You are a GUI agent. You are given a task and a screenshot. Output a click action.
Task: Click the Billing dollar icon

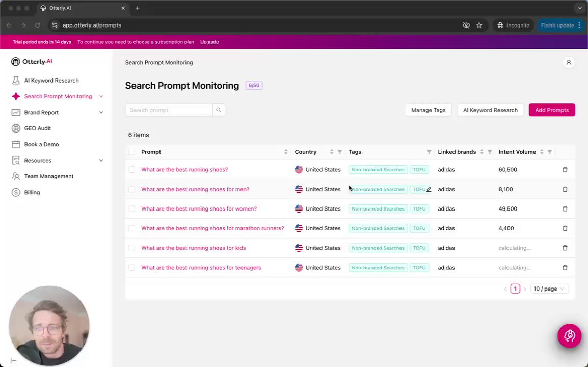pos(16,192)
